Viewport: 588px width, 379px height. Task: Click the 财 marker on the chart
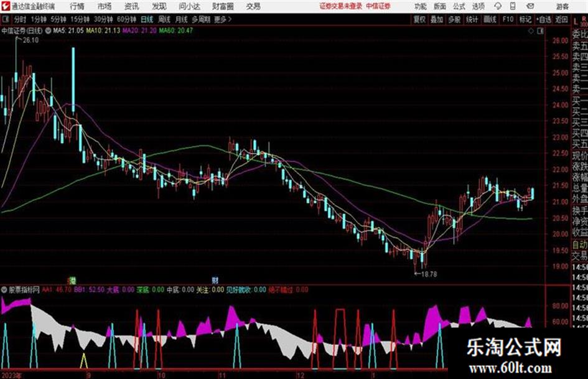point(215,280)
